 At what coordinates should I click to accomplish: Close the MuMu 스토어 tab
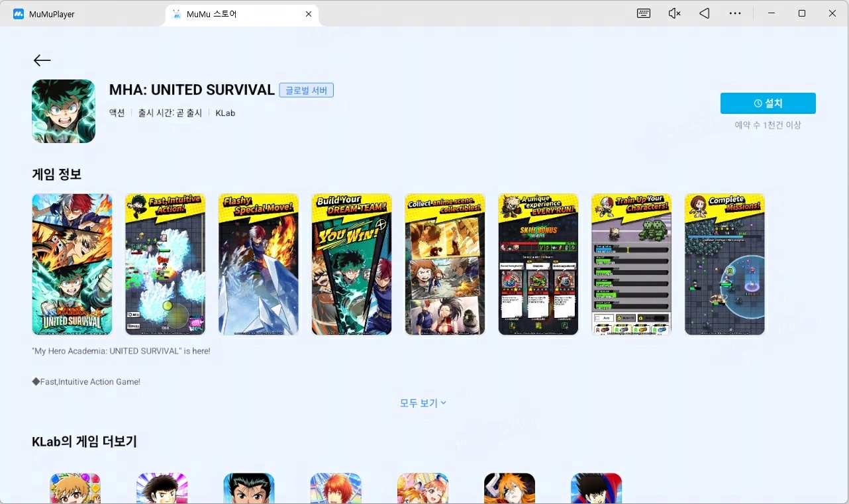[x=309, y=14]
